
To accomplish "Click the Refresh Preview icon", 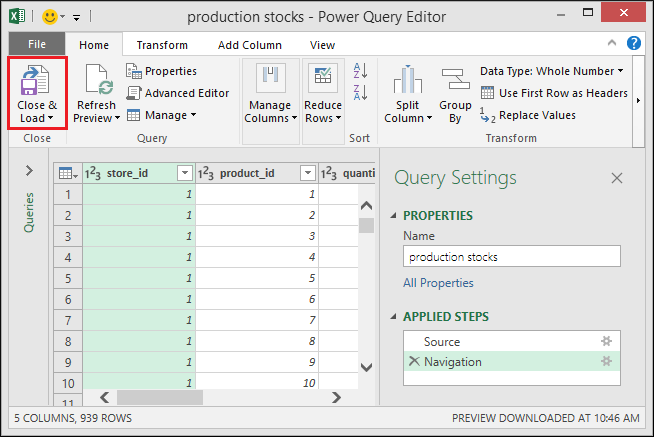I will coord(99,79).
